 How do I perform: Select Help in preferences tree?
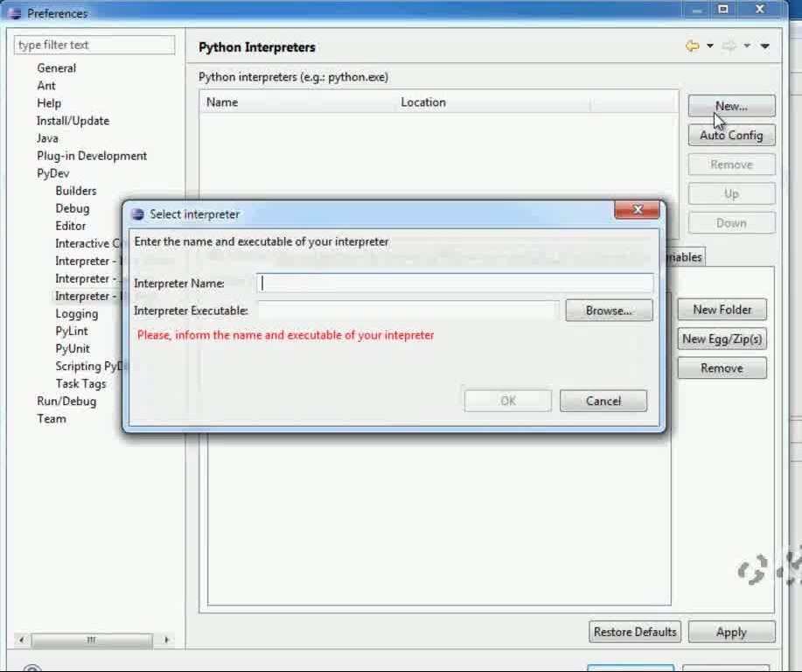(49, 103)
